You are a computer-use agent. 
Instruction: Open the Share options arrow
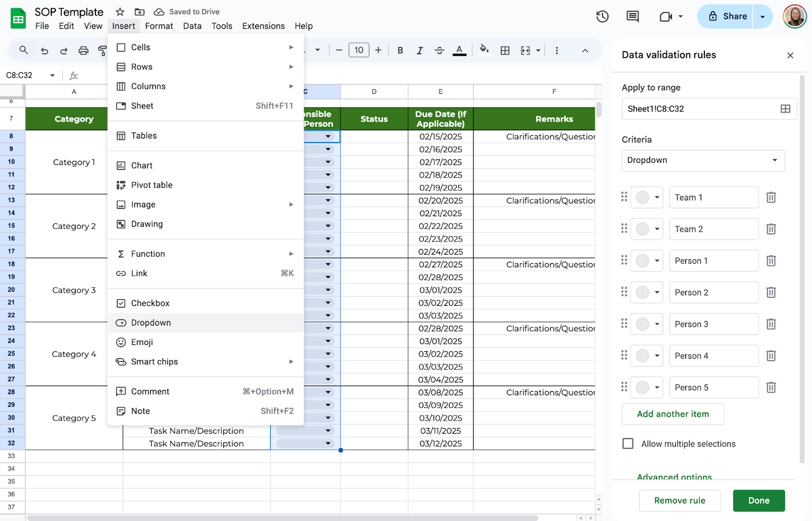point(762,17)
